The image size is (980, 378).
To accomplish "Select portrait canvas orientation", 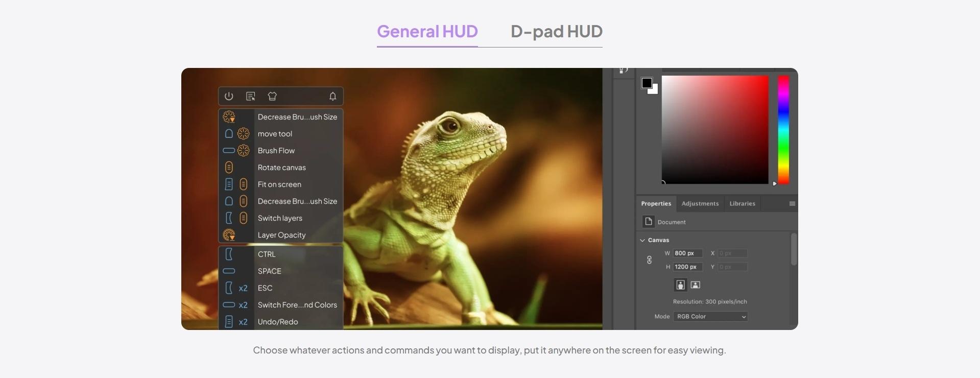I will click(680, 285).
